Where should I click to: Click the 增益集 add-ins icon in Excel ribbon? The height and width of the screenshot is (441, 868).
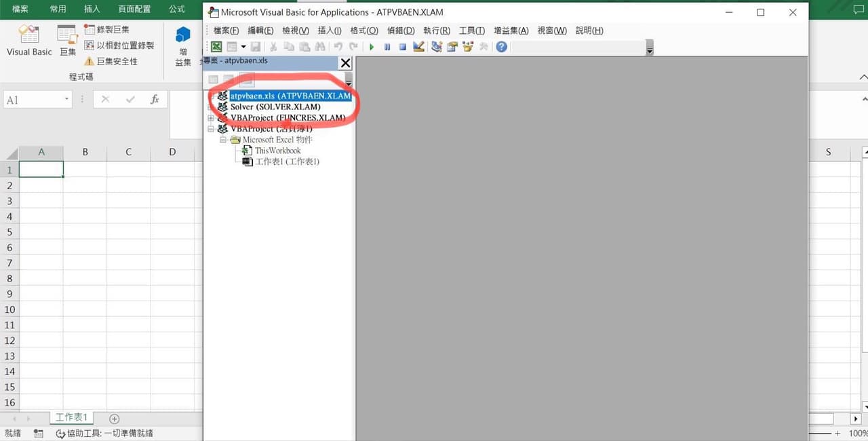183,45
